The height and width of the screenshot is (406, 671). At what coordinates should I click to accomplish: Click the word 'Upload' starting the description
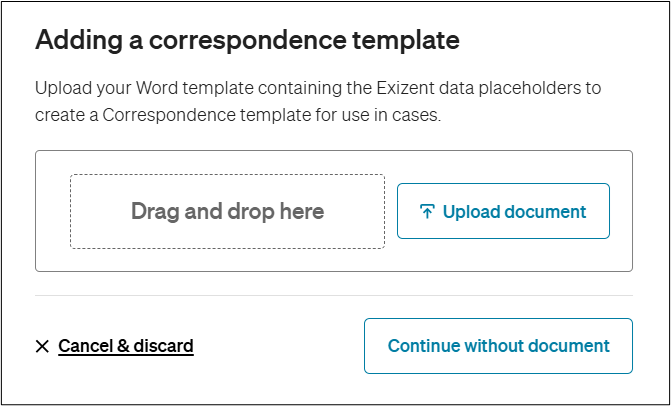click(62, 87)
